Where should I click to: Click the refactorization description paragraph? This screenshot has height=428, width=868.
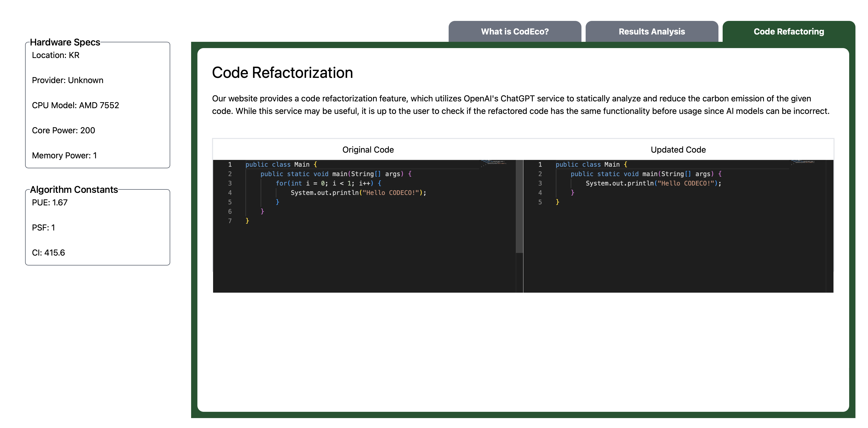tap(521, 105)
